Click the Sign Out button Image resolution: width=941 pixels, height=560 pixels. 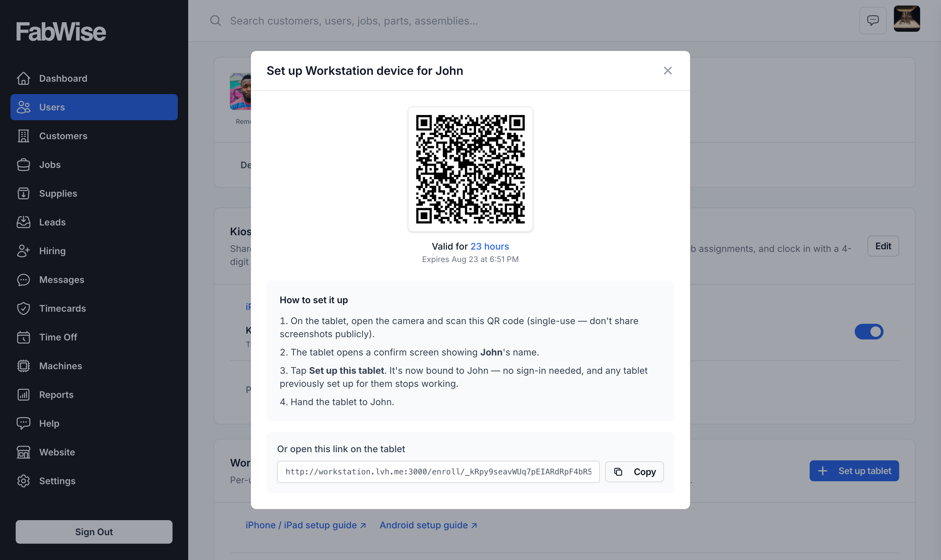[94, 532]
